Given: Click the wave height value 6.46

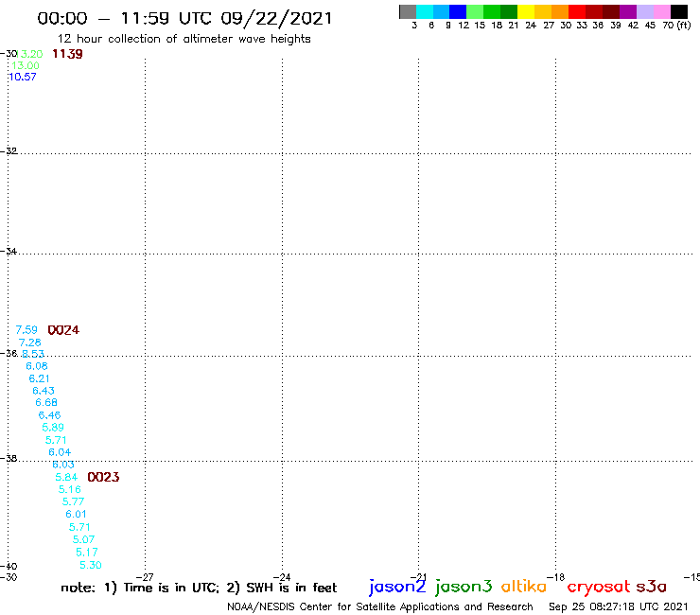Looking at the screenshot, I should pos(49,415).
